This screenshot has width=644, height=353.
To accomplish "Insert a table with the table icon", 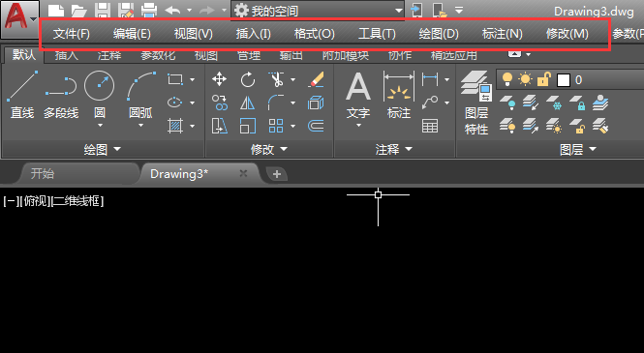I will coord(430,126).
